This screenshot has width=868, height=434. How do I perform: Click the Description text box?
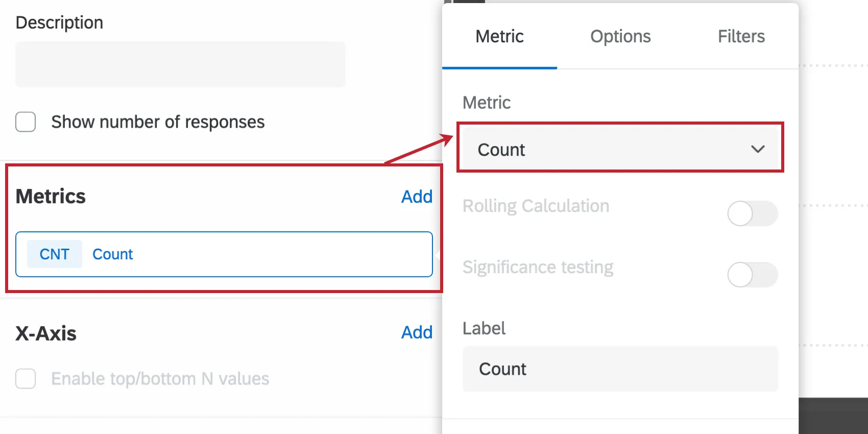[x=180, y=64]
